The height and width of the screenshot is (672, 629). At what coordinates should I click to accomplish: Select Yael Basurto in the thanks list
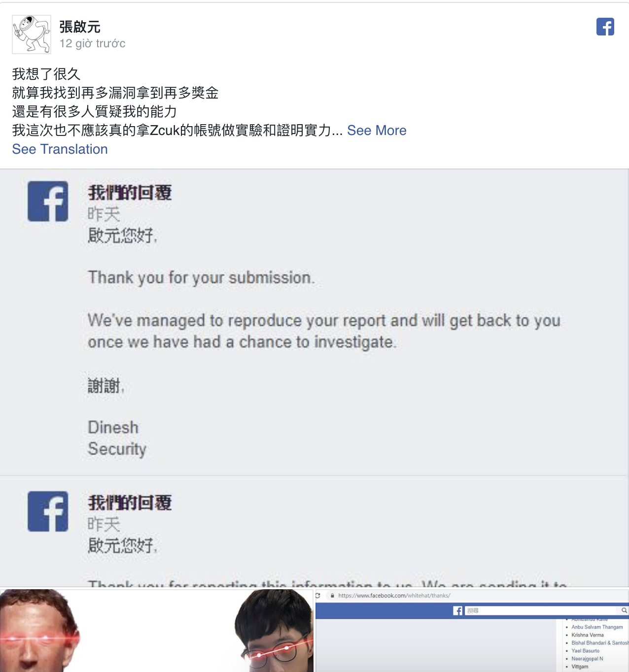pos(585,651)
